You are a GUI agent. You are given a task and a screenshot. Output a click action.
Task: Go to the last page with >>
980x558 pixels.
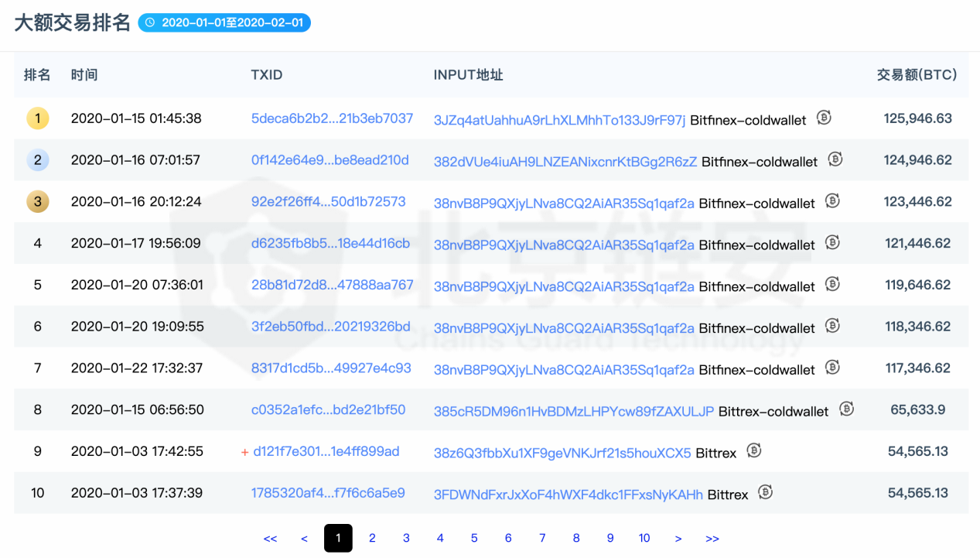(x=712, y=539)
